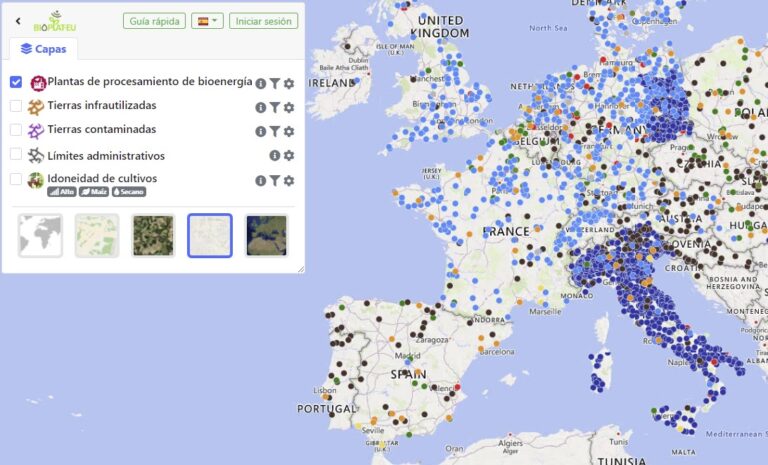Show info for Idoneidad de cultivos
Image resolution: width=768 pixels, height=465 pixels.
pyautogui.click(x=261, y=181)
